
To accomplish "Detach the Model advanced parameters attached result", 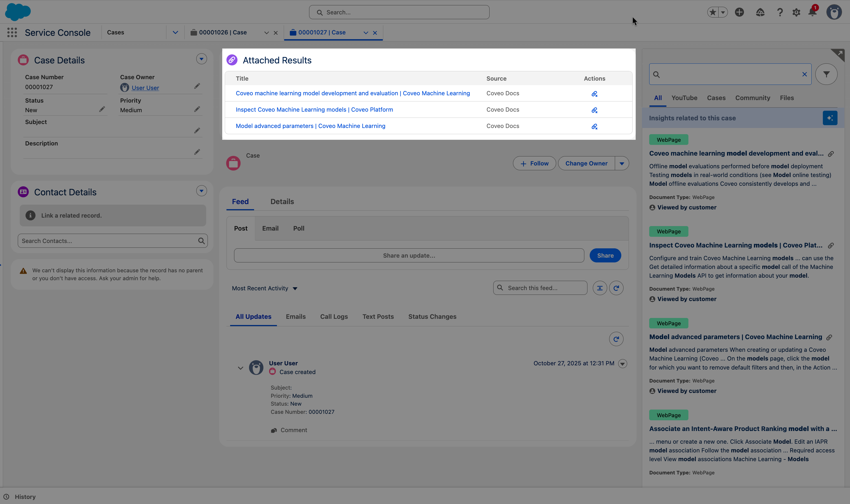I will point(594,126).
